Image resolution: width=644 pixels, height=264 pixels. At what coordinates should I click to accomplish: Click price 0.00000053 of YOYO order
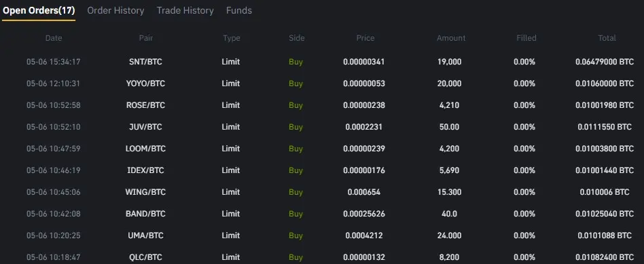pos(364,83)
